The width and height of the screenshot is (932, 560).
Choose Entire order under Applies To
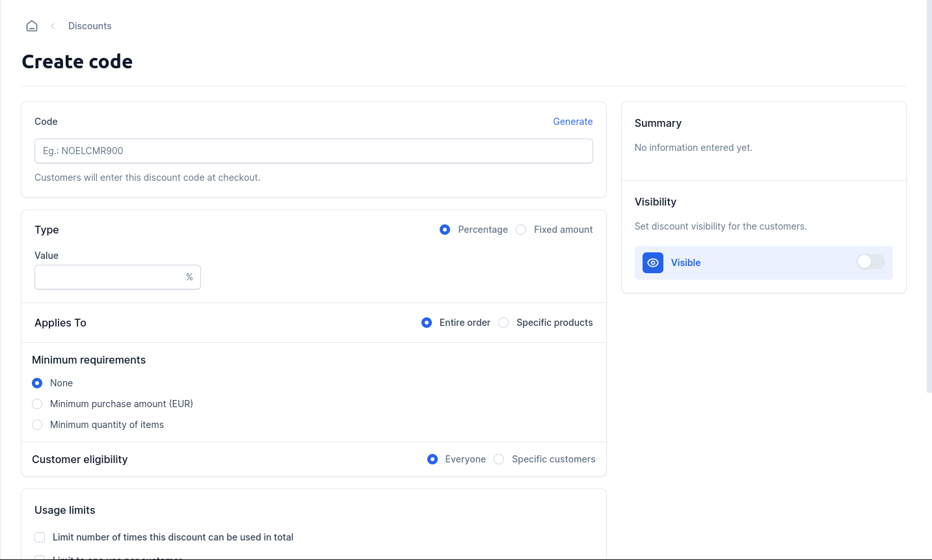[x=427, y=323]
